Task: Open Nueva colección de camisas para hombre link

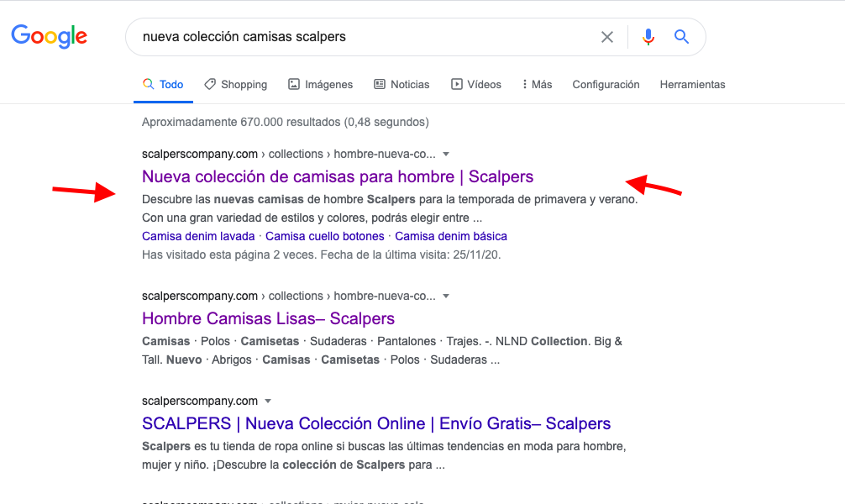Action: pyautogui.click(x=337, y=176)
